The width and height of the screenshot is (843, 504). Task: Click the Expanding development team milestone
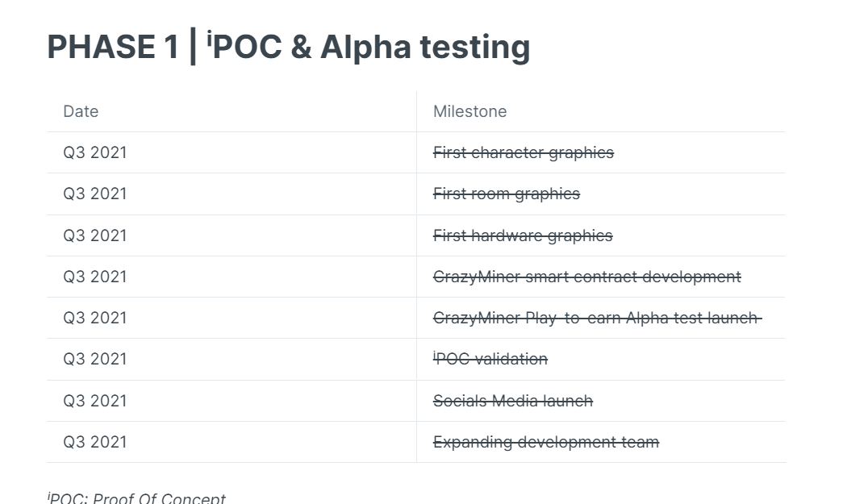[545, 442]
